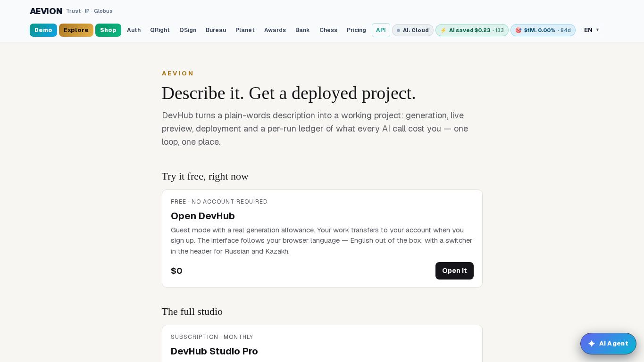Go to the Shop page
Viewport: 644px width, 362px height.
[x=108, y=30]
